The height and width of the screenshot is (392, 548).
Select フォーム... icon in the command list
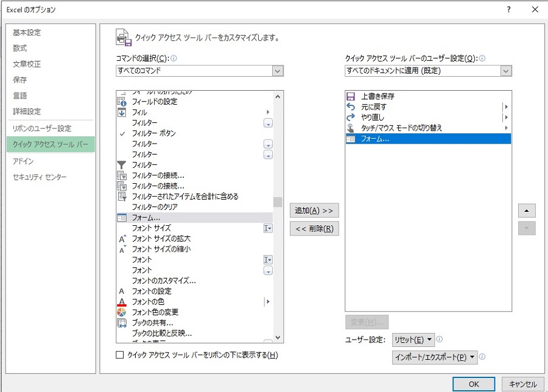122,218
